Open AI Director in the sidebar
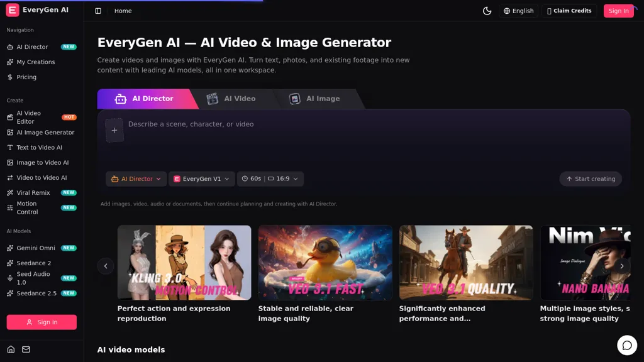The width and height of the screenshot is (644, 362). [42, 47]
